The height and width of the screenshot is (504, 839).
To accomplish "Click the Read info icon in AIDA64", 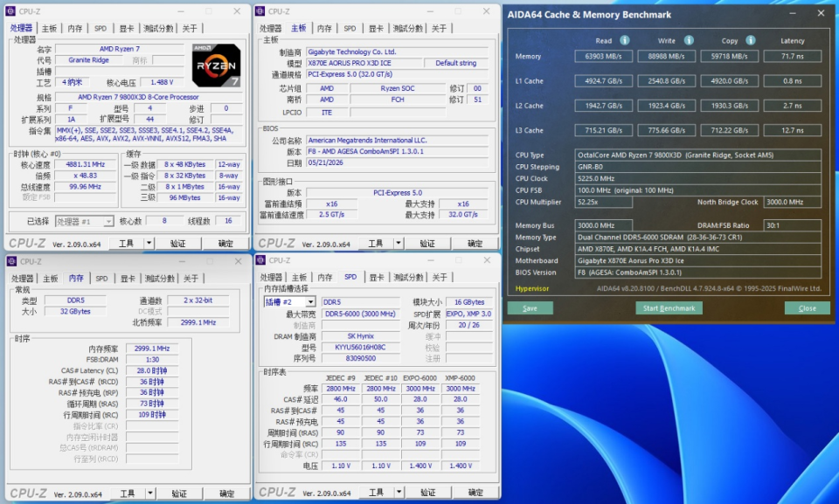I will coord(624,40).
